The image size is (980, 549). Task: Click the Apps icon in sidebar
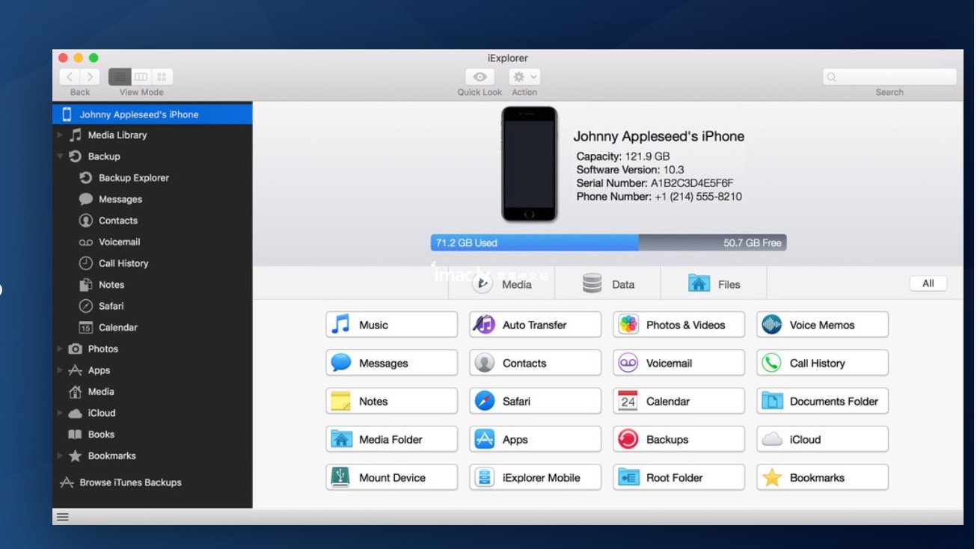pyautogui.click(x=76, y=370)
